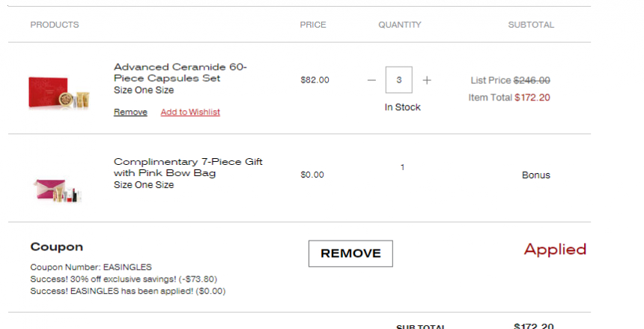Click the PRICE column header
The width and height of the screenshot is (644, 329).
click(313, 25)
